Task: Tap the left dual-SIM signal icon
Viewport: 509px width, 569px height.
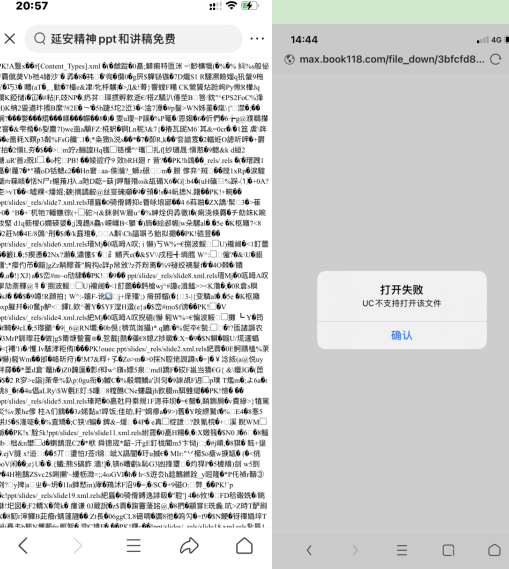Action: click(215, 6)
